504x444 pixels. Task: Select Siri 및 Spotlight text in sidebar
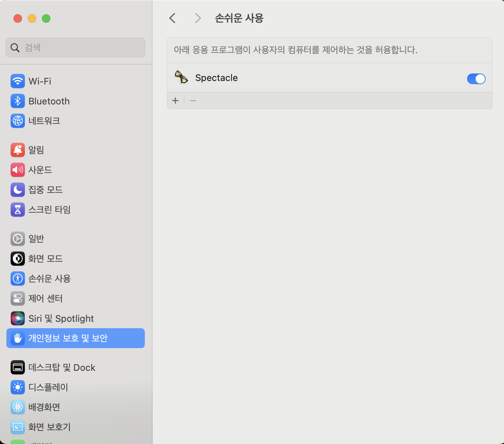click(x=61, y=319)
